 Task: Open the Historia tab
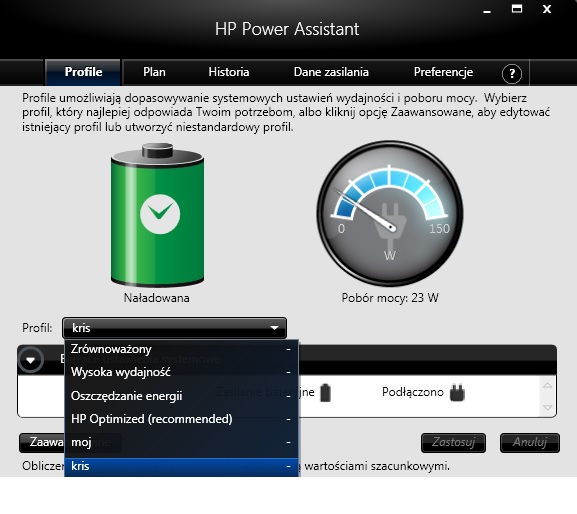coord(229,72)
